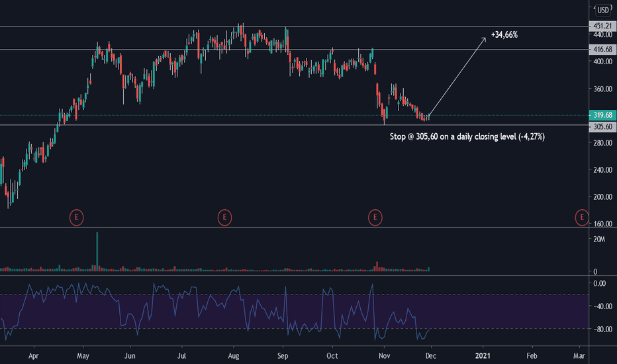Viewport: 617px width, 364px height.
Task: Open the USD currency selector
Action: 603,10
